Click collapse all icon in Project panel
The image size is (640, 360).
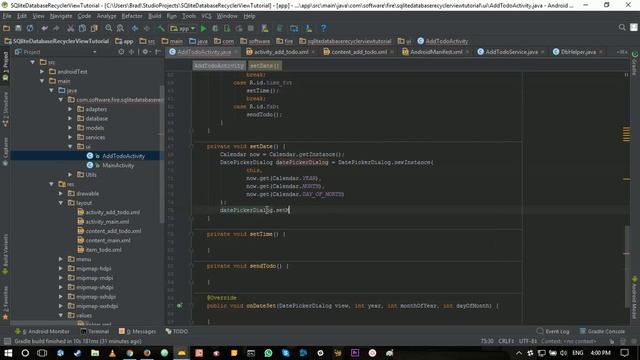[x=131, y=52]
